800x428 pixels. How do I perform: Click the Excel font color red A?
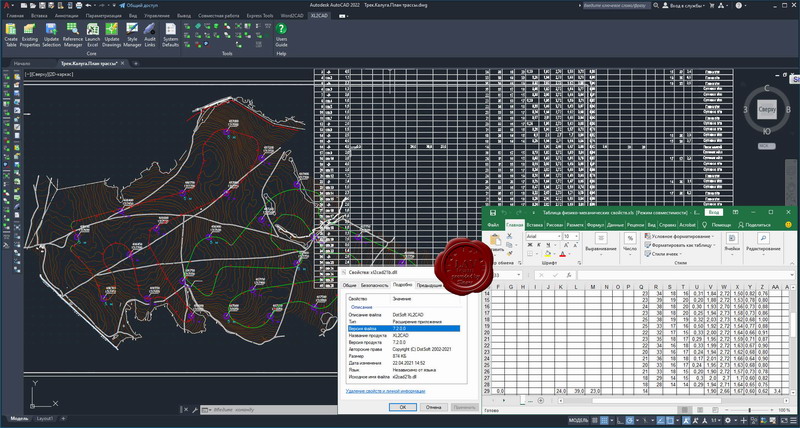coord(562,254)
